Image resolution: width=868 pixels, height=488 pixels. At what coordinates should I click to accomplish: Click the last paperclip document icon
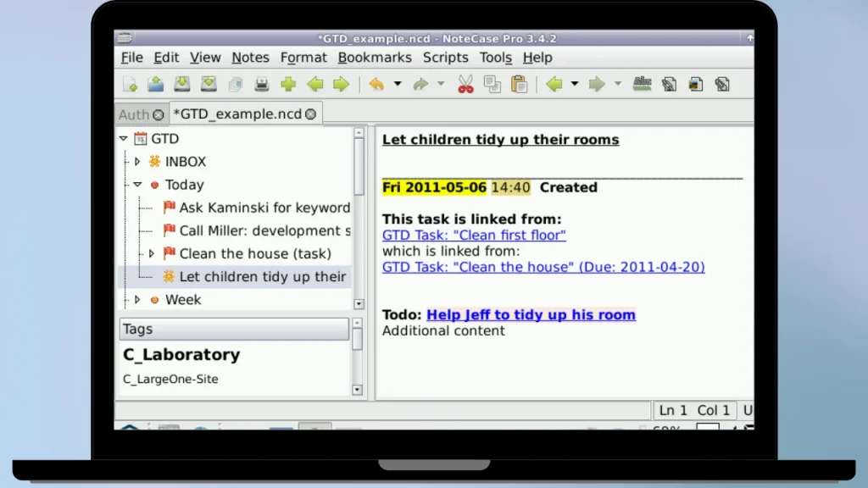pos(722,84)
